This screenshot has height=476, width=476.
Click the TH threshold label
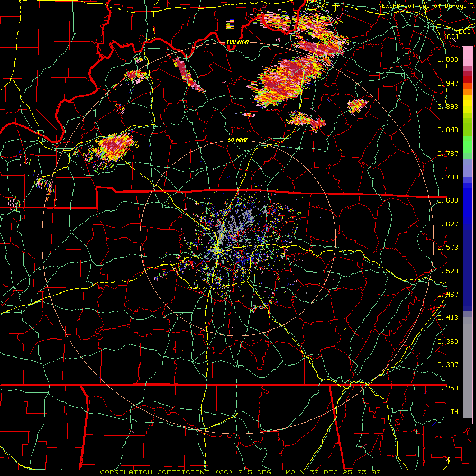pos(454,412)
